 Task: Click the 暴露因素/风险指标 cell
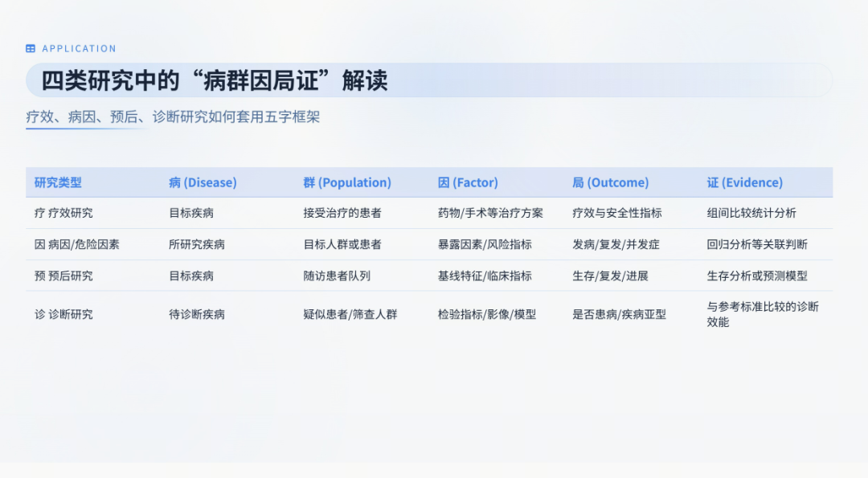[x=485, y=244]
